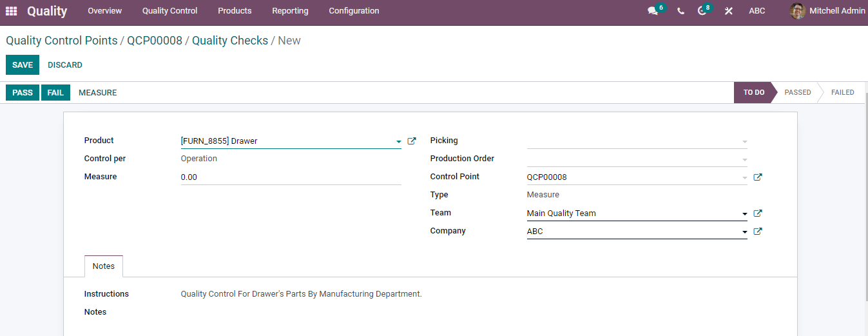Click the debug tools X icon
868x336 pixels.
coord(728,11)
